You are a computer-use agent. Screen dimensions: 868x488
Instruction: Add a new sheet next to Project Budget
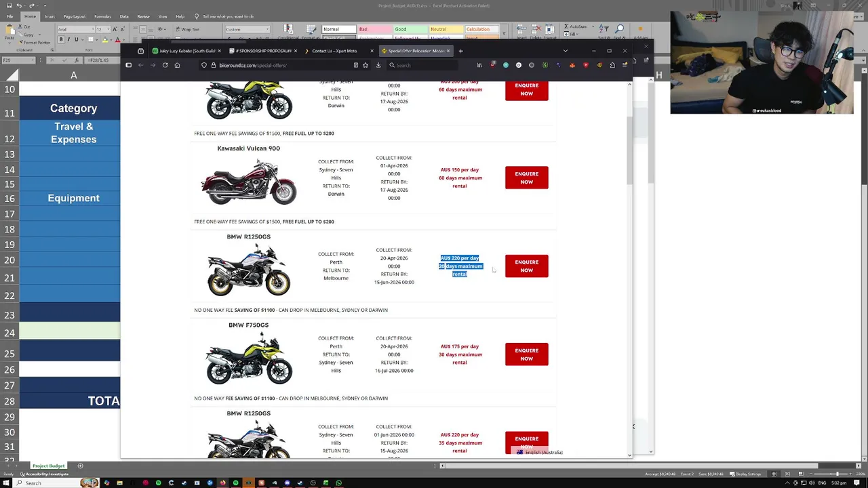[80, 466]
